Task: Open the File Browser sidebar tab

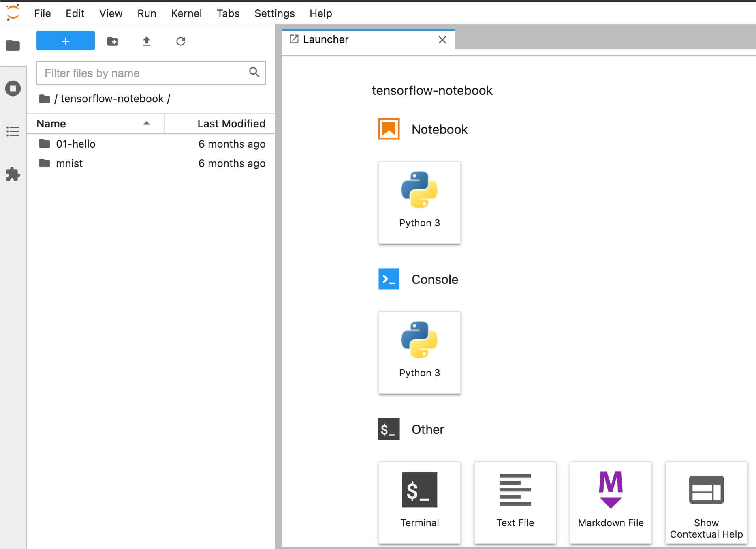Action: pyautogui.click(x=13, y=45)
